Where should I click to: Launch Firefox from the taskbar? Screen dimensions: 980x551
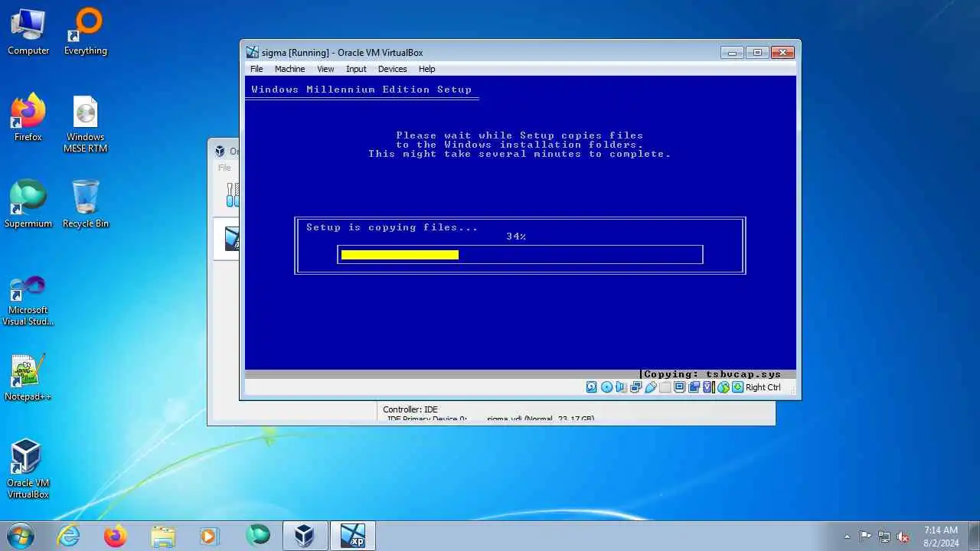click(116, 536)
